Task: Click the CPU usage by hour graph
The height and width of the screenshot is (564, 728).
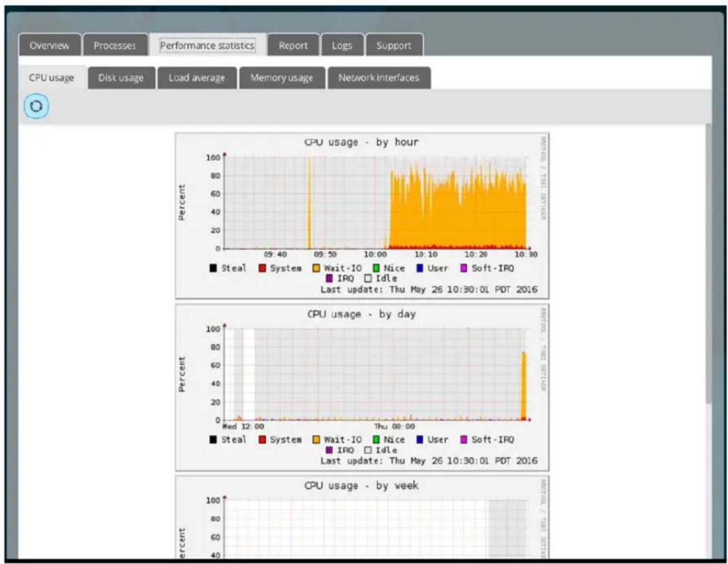Action: point(362,216)
